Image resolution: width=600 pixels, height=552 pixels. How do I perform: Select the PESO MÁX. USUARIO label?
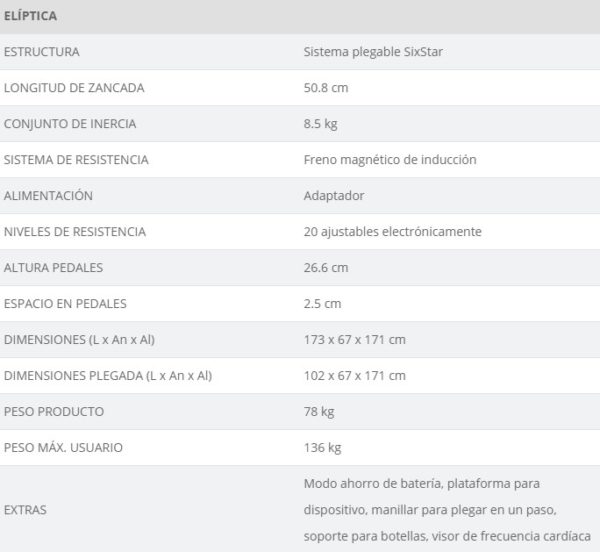(x=63, y=447)
